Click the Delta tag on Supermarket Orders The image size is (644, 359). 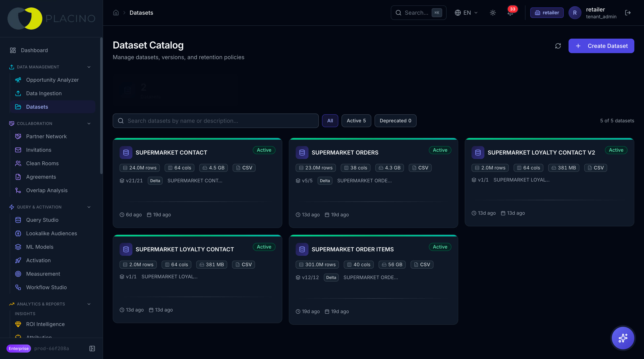[325, 181]
